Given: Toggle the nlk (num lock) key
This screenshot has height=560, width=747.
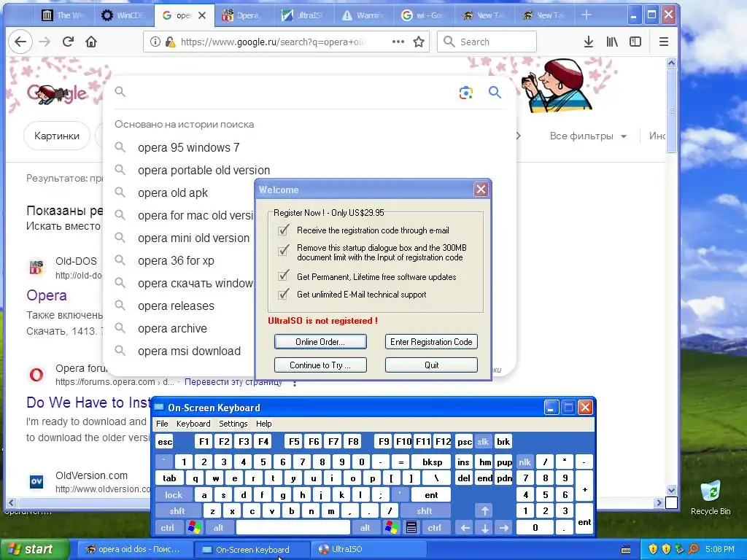Looking at the screenshot, I should pos(525,462).
